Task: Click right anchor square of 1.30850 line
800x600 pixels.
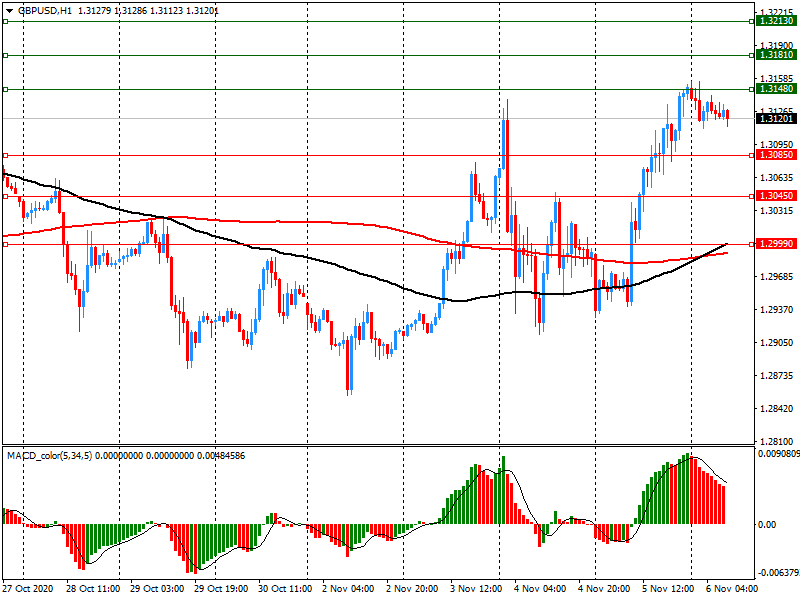Action: 752,155
